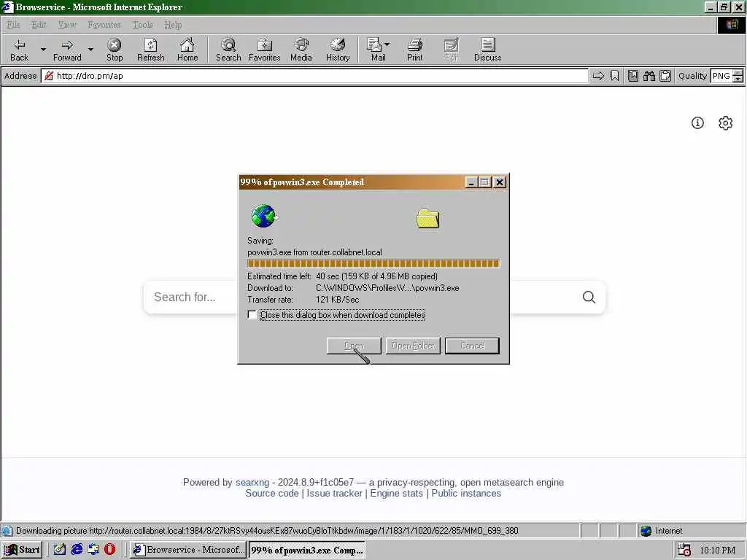Show browsing History from toolbar
Screen dimensions: 747x560
(x=338, y=50)
